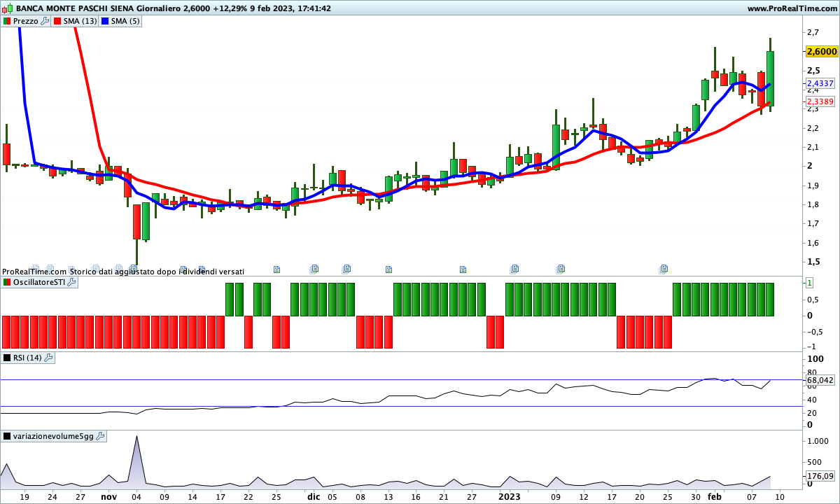This screenshot has height=504, width=840.
Task: Open variazionevolume5gg settings wrench
Action: pos(99,436)
